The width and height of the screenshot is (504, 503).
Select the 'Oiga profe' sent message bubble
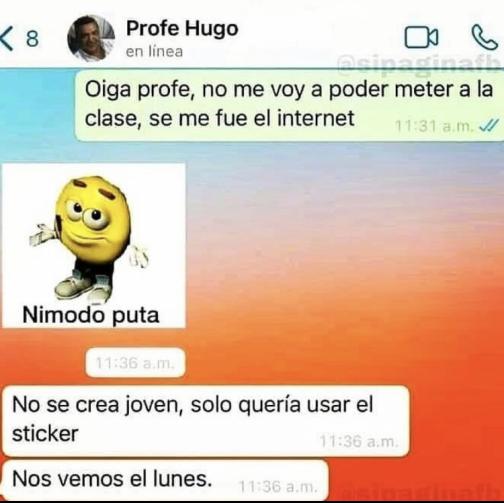[x=289, y=106]
